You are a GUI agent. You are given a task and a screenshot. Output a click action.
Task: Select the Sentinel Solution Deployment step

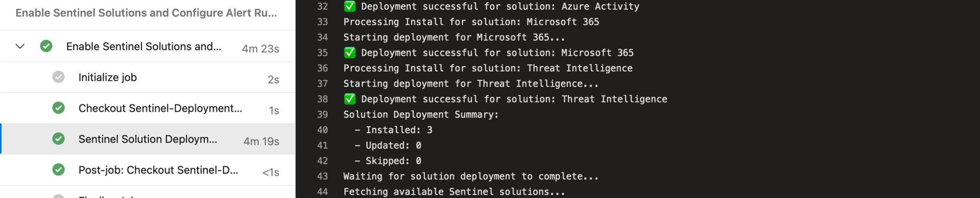tap(148, 139)
